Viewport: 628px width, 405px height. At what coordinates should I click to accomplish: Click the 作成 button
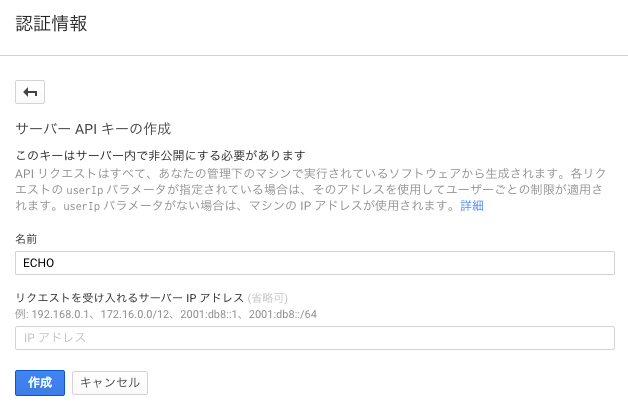(40, 383)
